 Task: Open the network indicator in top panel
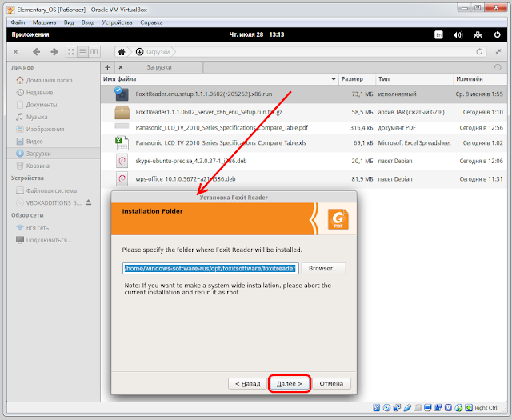click(x=478, y=34)
